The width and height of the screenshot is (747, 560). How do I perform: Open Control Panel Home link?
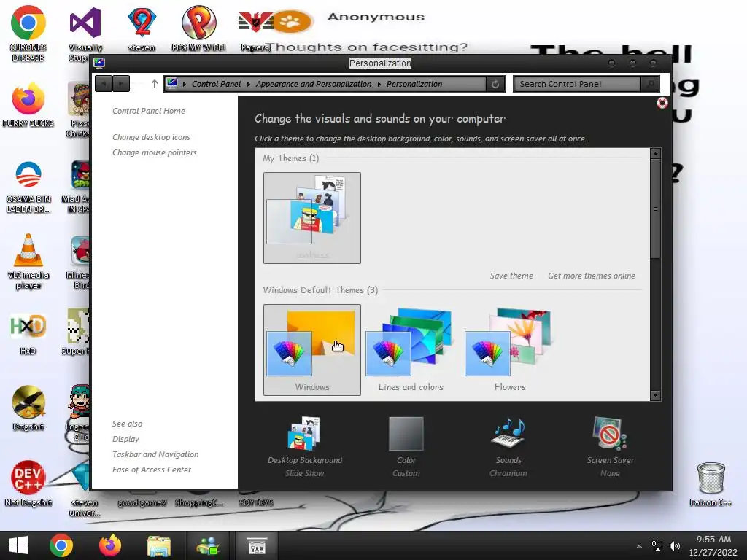(149, 111)
